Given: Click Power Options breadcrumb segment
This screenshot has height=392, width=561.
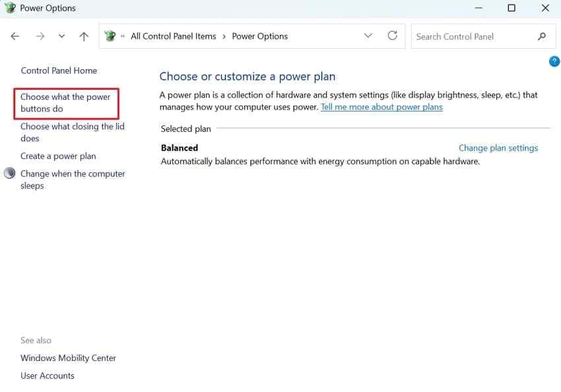Looking at the screenshot, I should (x=260, y=36).
